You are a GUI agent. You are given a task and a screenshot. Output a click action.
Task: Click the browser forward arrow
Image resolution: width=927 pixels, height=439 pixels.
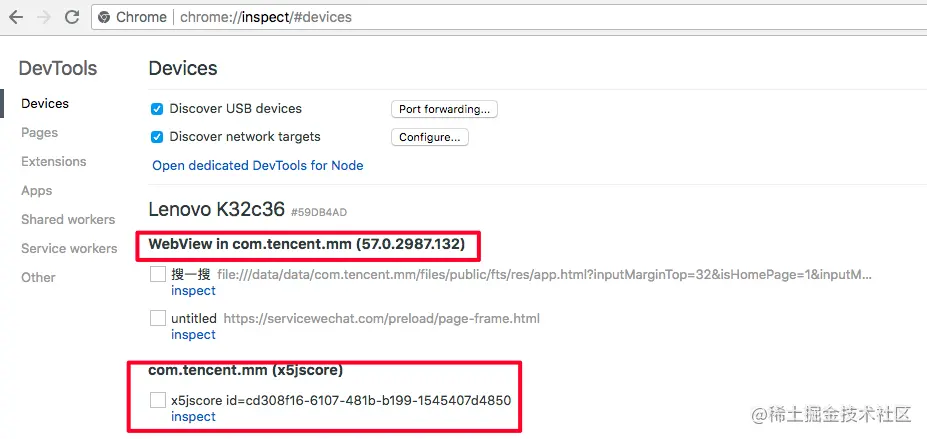(43, 17)
